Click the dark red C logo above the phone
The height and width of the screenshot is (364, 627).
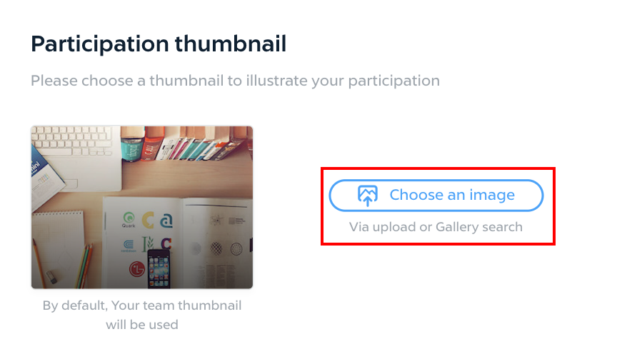pos(166,243)
